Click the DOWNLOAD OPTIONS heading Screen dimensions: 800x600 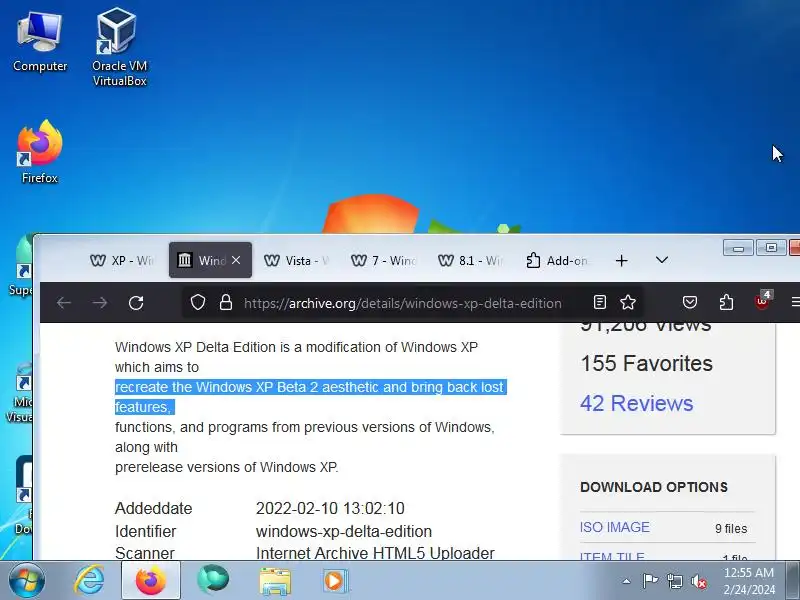tap(654, 487)
